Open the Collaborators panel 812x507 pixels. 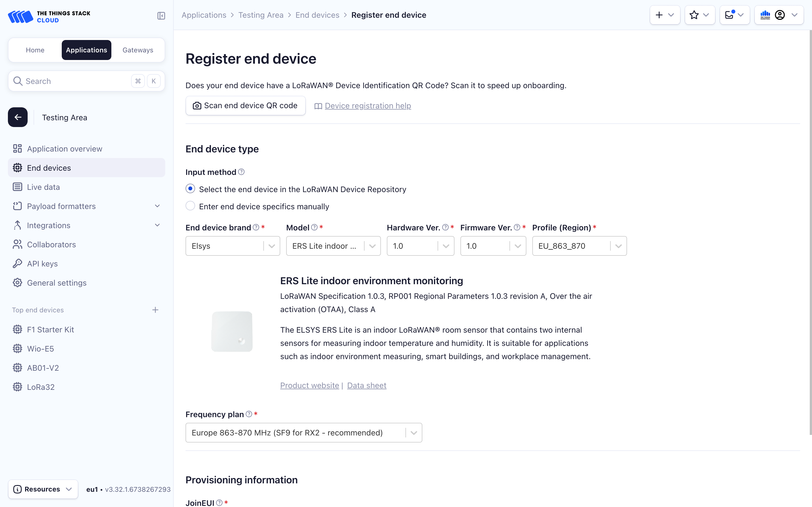(x=51, y=244)
